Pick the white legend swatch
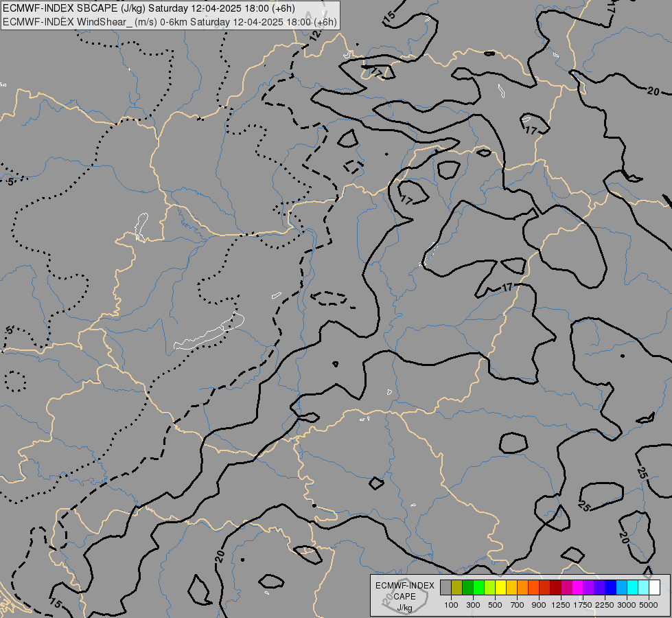Screen dimensions: 672x618 click(655, 587)
